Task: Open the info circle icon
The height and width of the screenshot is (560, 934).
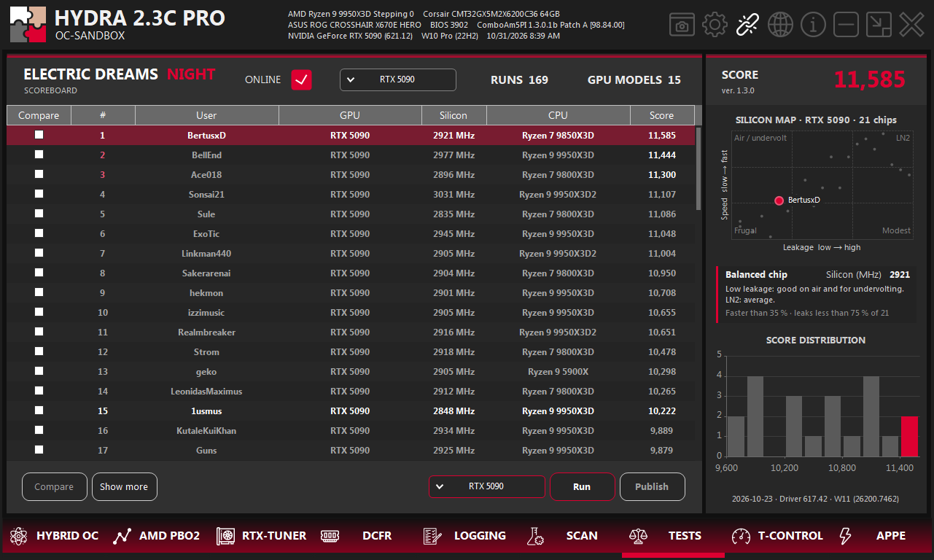Action: tap(813, 25)
